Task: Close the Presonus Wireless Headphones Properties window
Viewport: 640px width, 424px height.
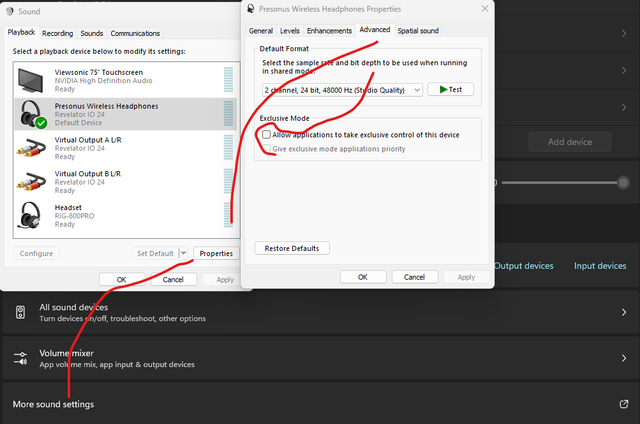Action: coord(484,9)
